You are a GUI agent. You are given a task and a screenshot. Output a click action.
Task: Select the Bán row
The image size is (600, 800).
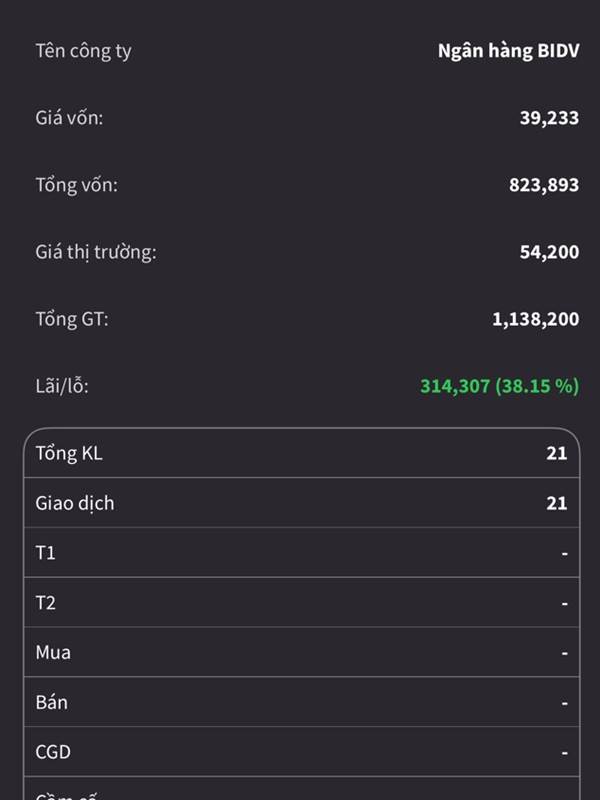tap(300, 702)
